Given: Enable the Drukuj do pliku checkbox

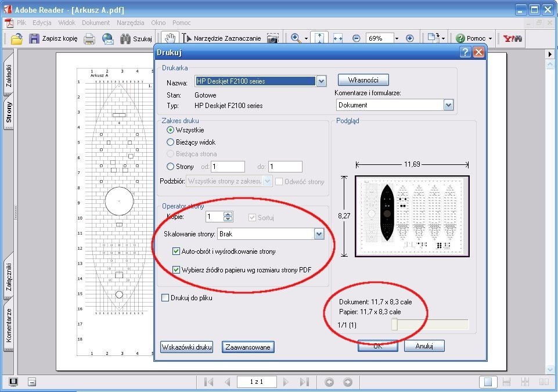Looking at the screenshot, I should [x=165, y=298].
